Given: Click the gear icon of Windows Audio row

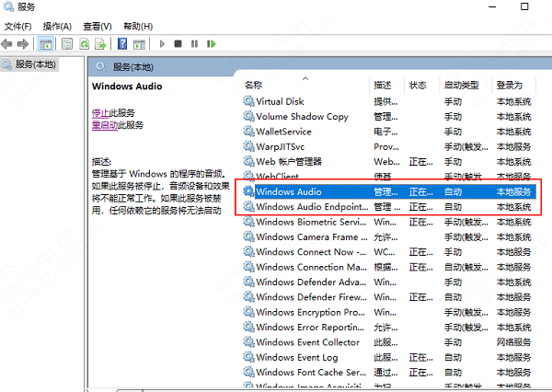Looking at the screenshot, I should coord(249,191).
